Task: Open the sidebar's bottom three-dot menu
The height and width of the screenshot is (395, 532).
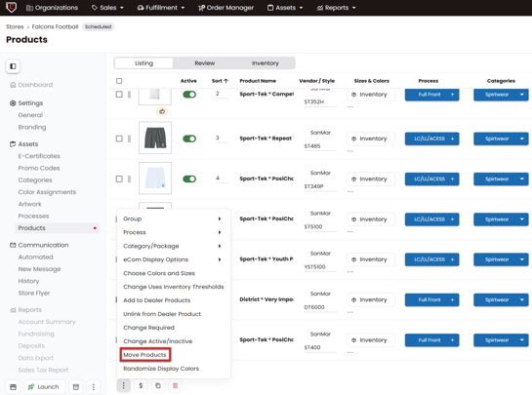Action: (94, 387)
